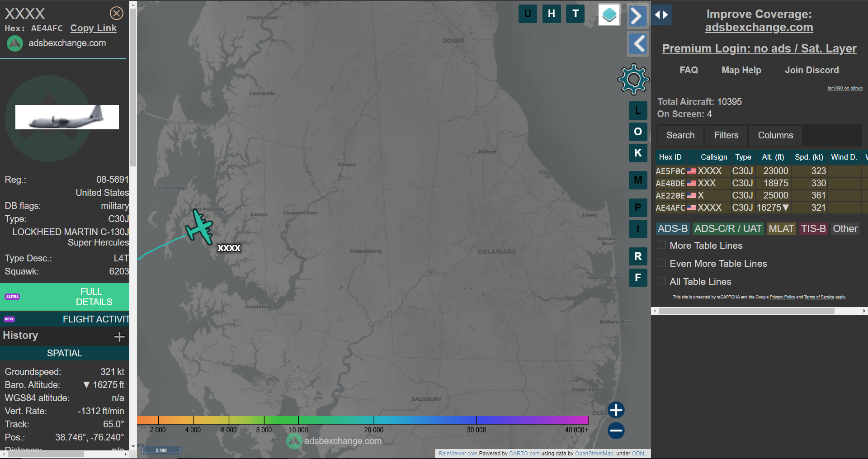Click the U map toggle button
This screenshot has width=868, height=459.
[x=528, y=14]
